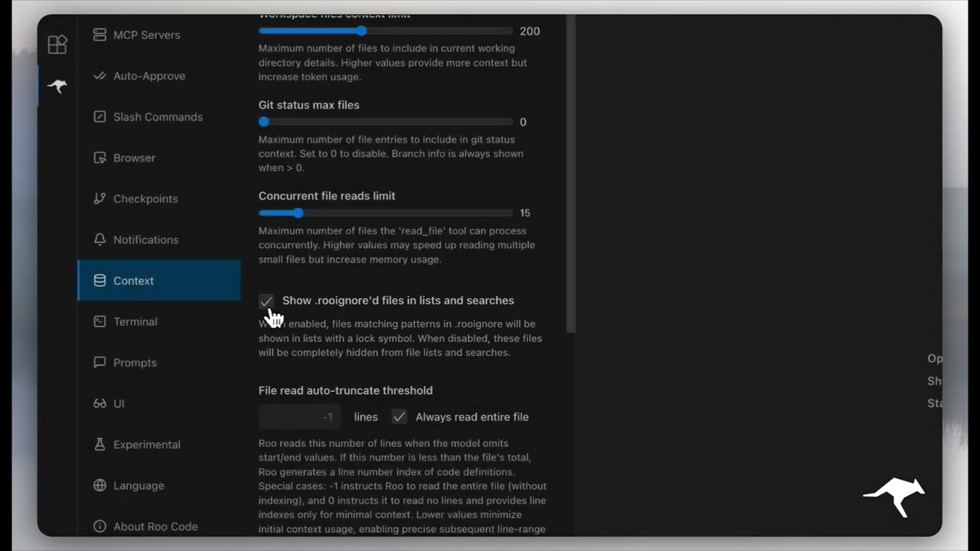This screenshot has height=551, width=980.
Task: Click the Checkpoints branch icon
Action: 100,198
